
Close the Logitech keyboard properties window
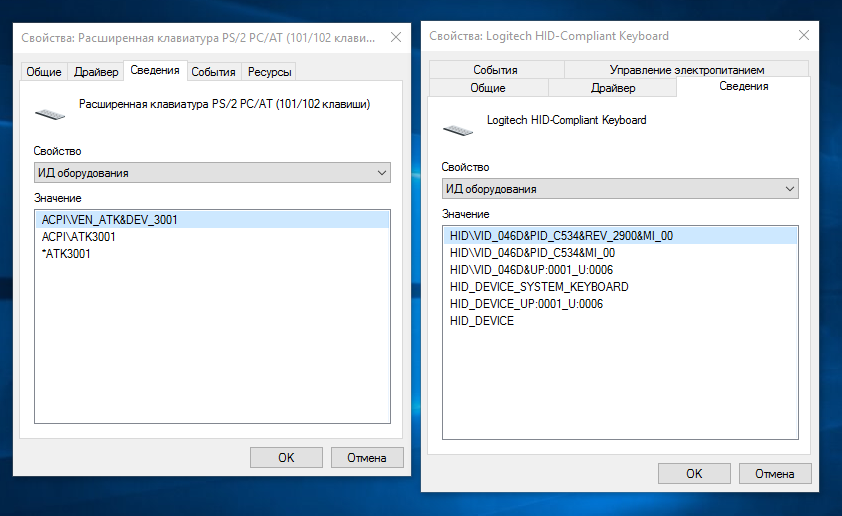point(803,36)
